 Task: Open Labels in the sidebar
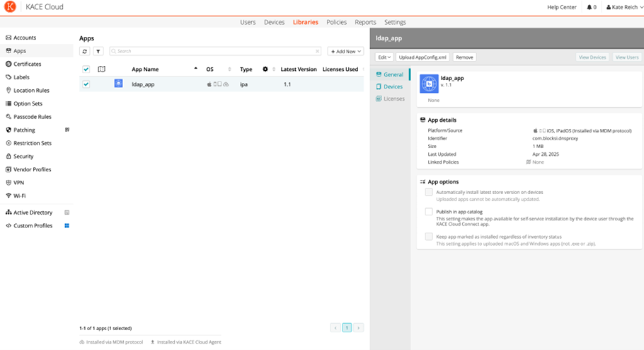21,77
